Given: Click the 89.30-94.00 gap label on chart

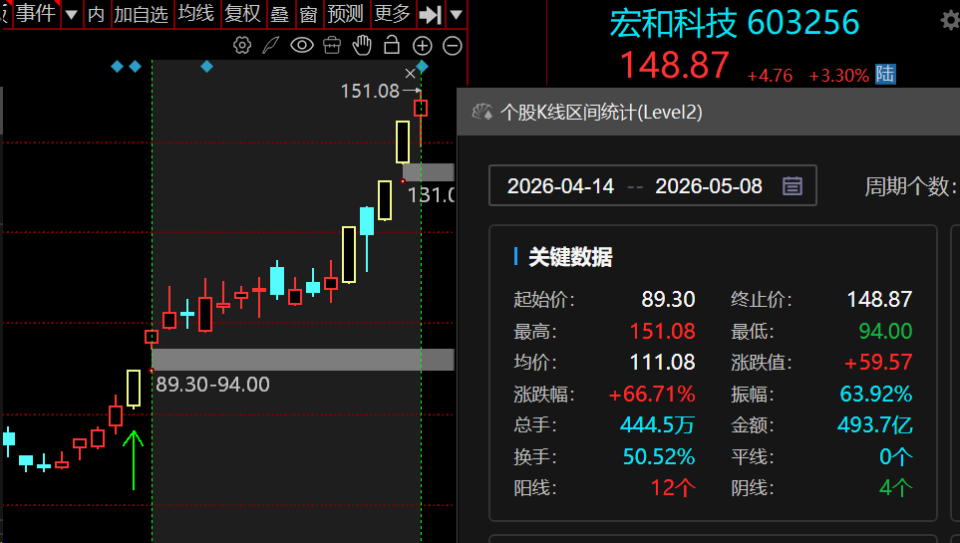Looking at the screenshot, I should coord(212,384).
